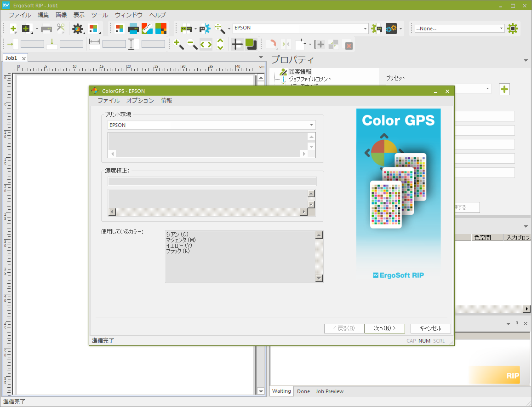This screenshot has width=532, height=407.
Task: Click the blue and orange gears icon
Action: point(391,29)
